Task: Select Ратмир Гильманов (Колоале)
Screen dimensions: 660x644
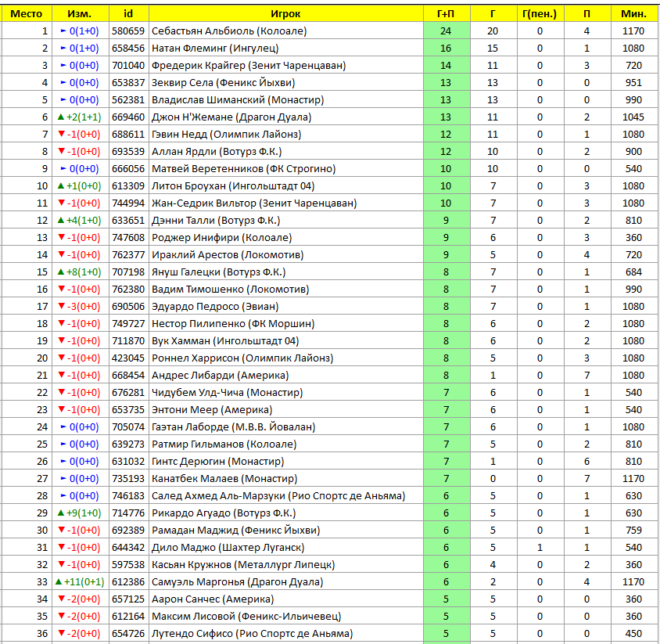Action: tap(224, 444)
